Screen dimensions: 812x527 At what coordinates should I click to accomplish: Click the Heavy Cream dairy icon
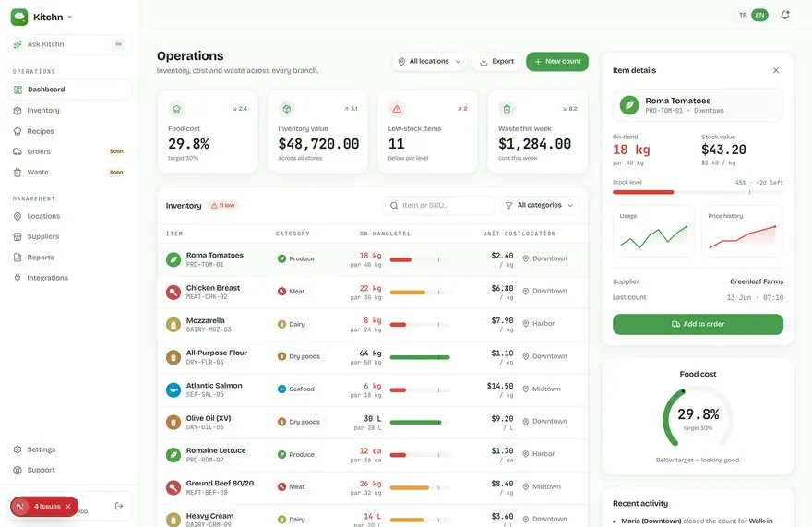(x=173, y=520)
